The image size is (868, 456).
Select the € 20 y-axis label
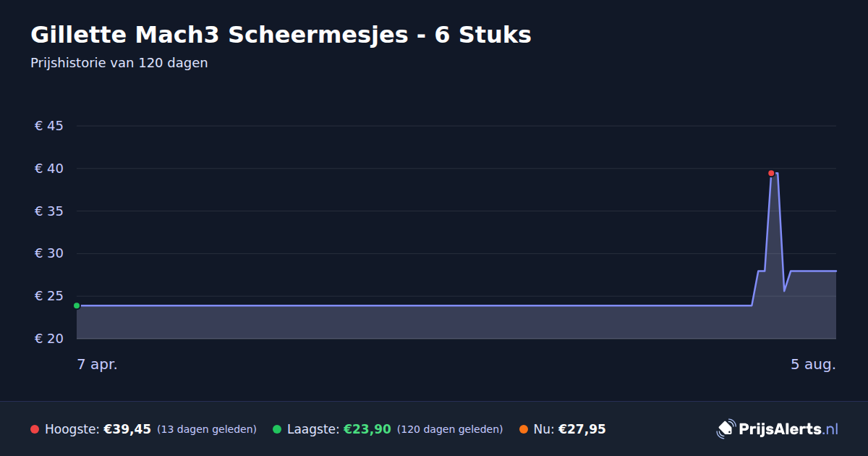click(49, 339)
